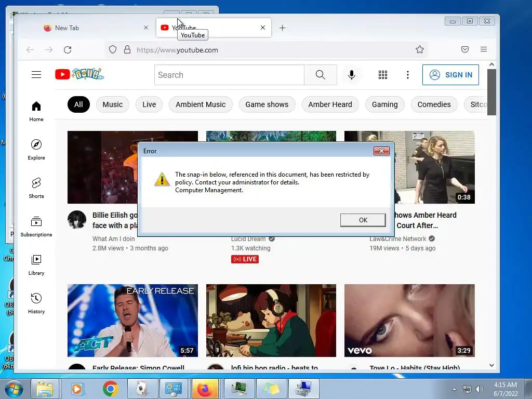Screen dimensions: 532x399
Task: Open Firefox application hamburger menu
Action: coord(484,49)
